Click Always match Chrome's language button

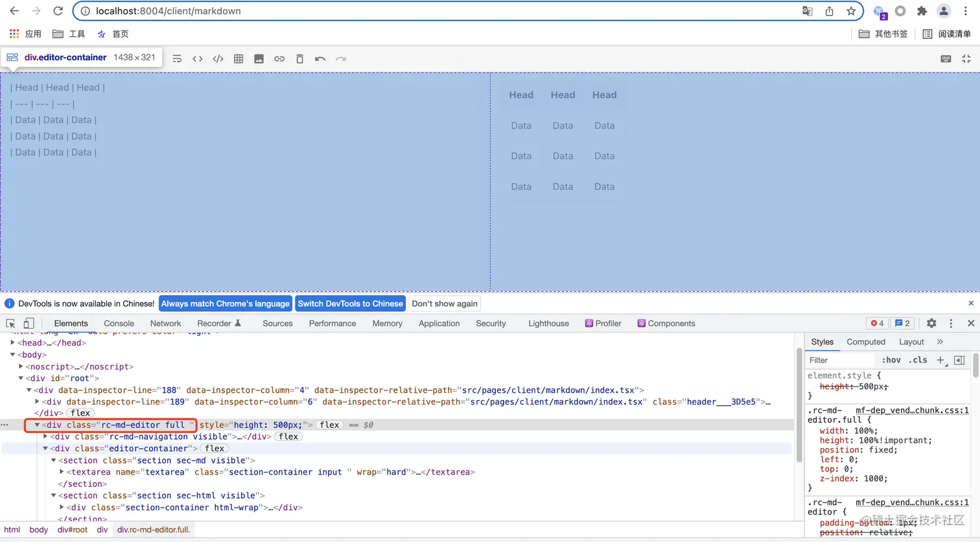pos(226,303)
